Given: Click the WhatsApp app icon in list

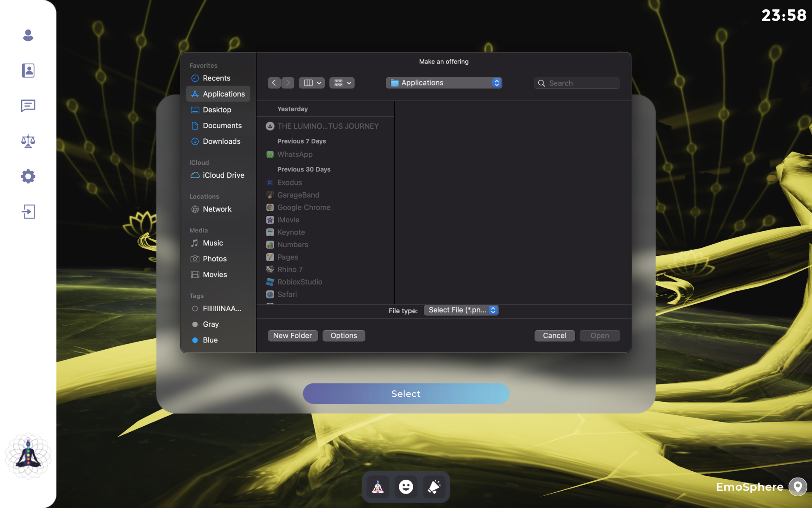Looking at the screenshot, I should 270,155.
